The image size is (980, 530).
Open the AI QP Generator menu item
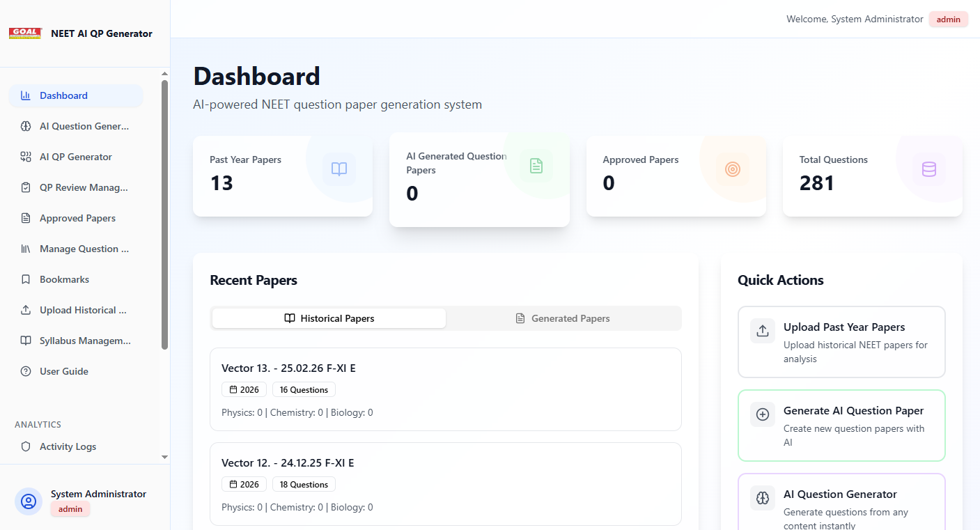point(76,157)
